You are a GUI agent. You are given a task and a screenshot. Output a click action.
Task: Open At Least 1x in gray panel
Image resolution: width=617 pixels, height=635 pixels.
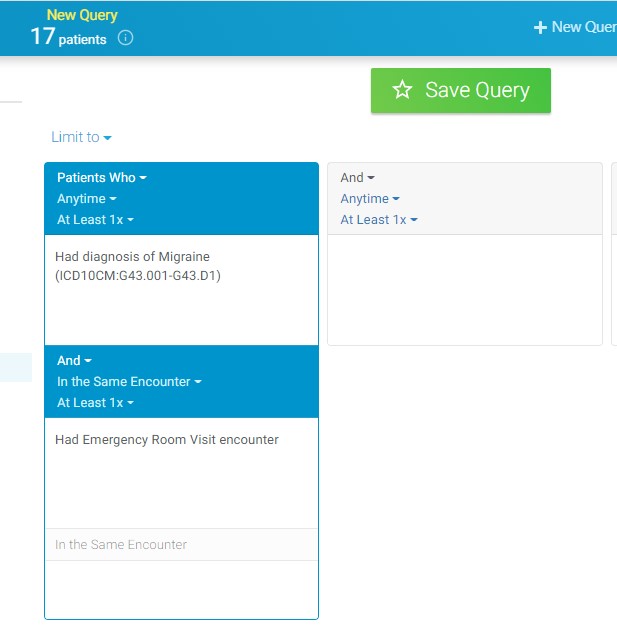(x=378, y=220)
